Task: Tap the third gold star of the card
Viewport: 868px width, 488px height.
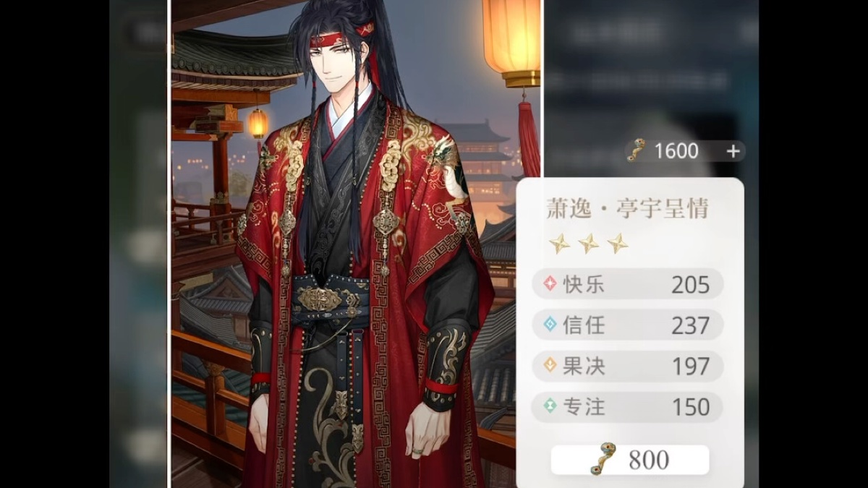Action: coord(618,244)
